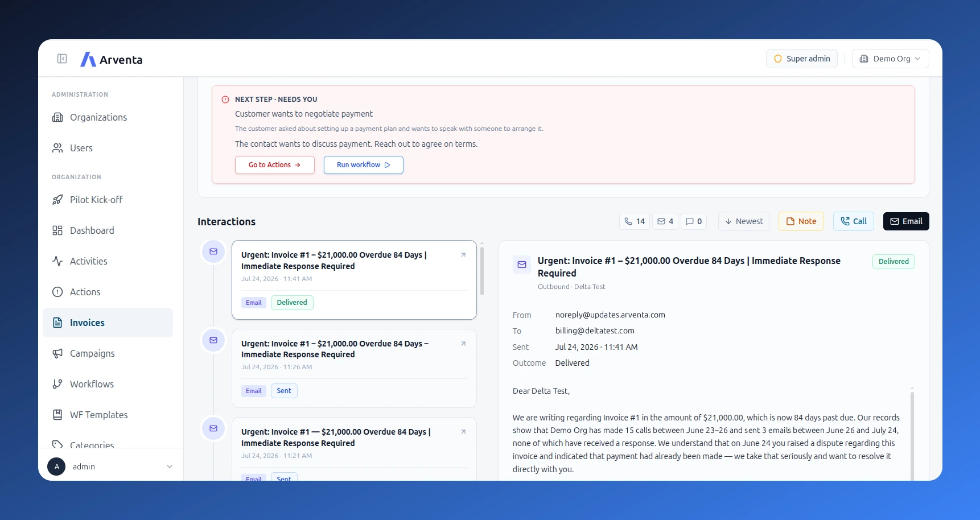Click the Workflows branch icon

[57, 384]
